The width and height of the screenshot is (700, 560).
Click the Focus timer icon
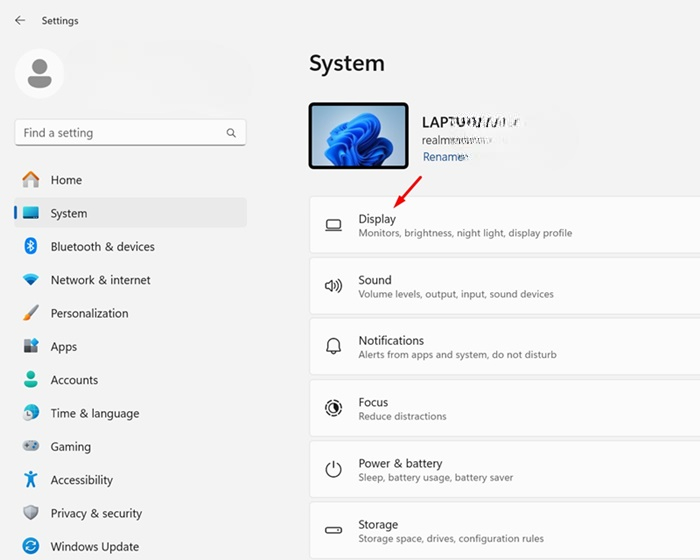[333, 408]
